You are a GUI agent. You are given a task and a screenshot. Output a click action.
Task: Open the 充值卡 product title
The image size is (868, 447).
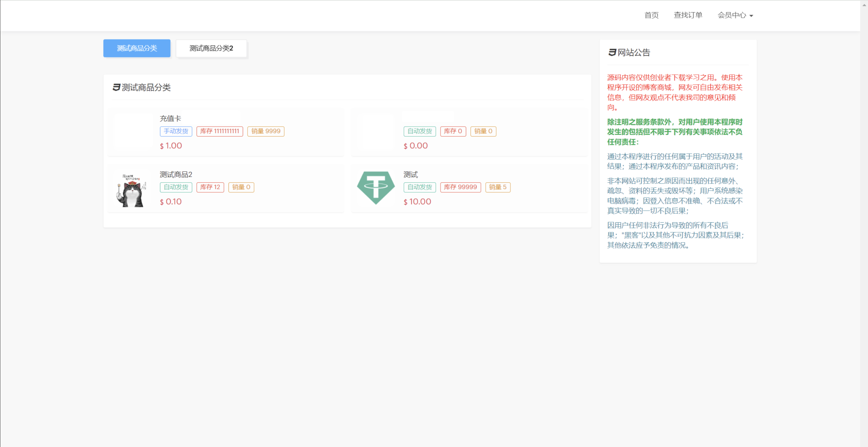pyautogui.click(x=170, y=119)
